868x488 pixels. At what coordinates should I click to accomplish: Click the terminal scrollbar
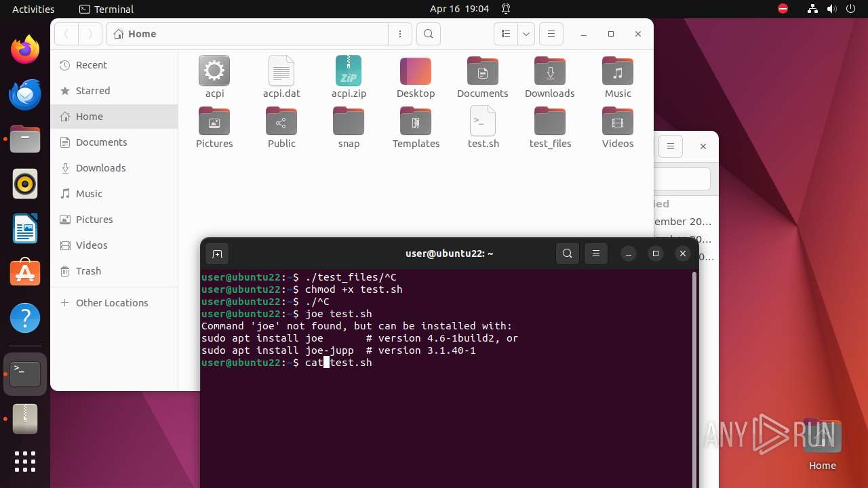(694, 380)
